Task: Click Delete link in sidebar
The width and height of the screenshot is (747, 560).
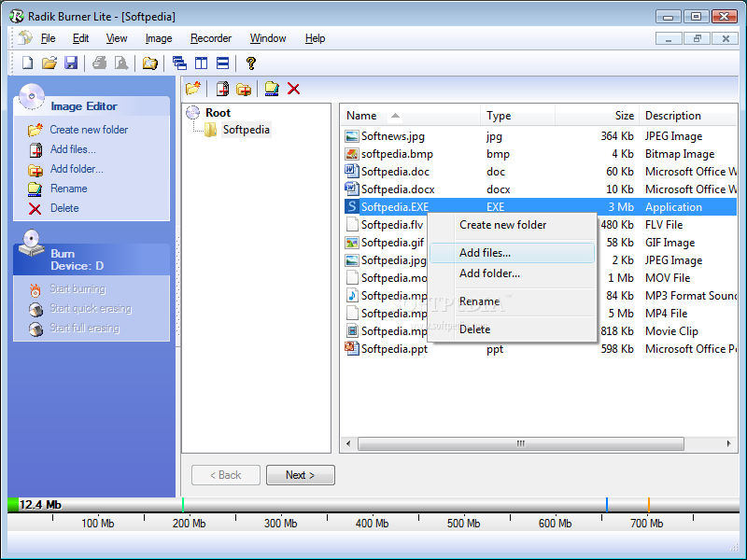Action: click(x=64, y=208)
